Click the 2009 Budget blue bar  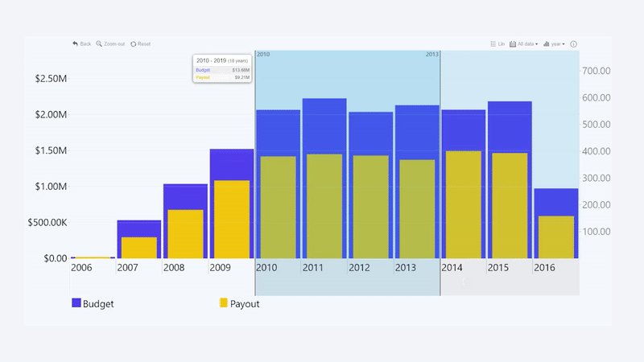coord(232,164)
